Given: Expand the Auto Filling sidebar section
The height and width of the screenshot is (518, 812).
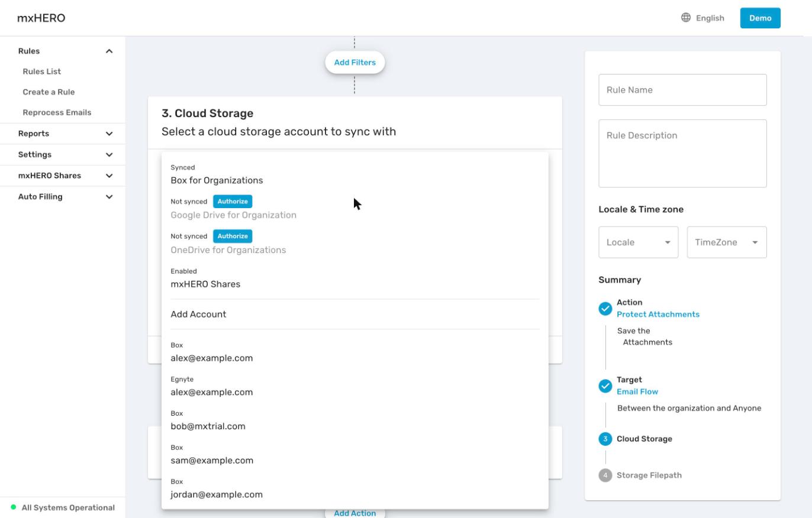Looking at the screenshot, I should (109, 197).
